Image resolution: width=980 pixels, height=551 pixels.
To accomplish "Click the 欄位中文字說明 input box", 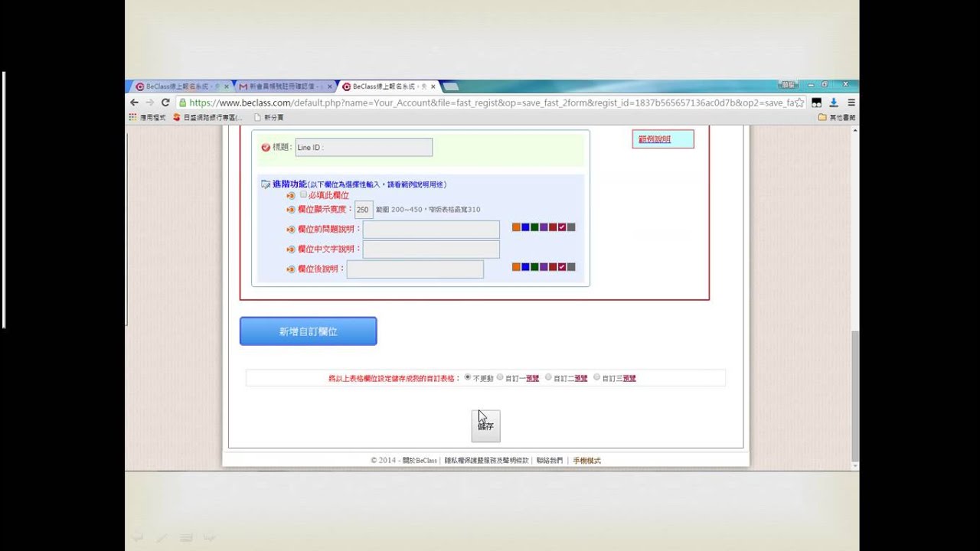I will [431, 249].
